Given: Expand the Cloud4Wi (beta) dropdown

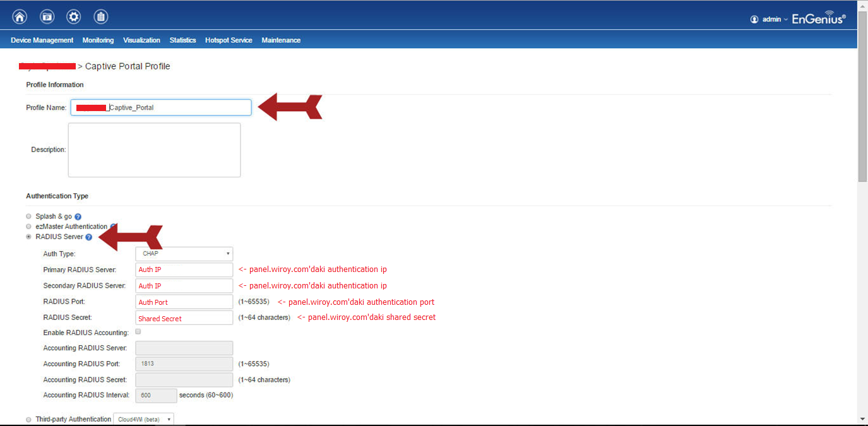Looking at the screenshot, I should (143, 419).
